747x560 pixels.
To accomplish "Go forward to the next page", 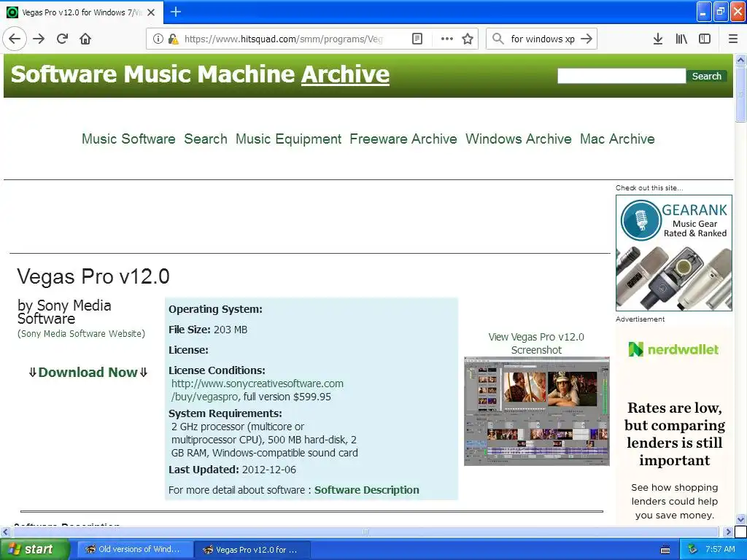I will tap(39, 39).
